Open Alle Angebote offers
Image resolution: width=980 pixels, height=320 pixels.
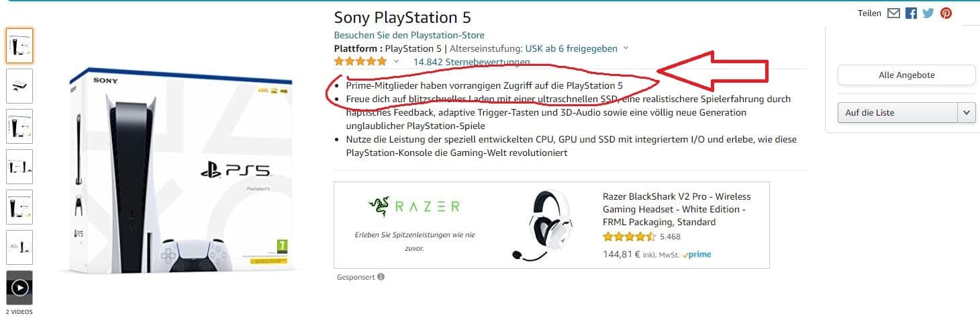tap(906, 75)
